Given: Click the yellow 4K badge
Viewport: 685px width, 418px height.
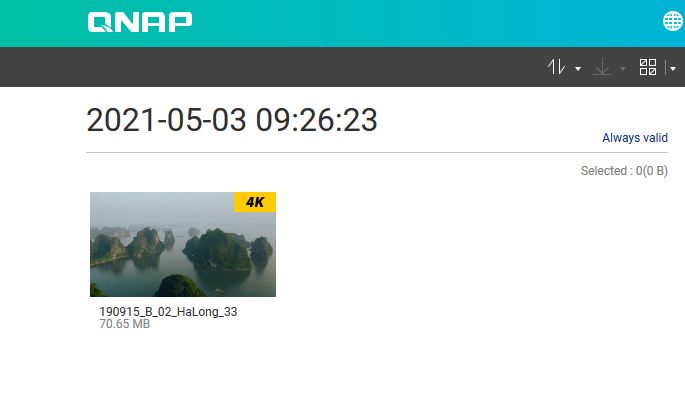Looking at the screenshot, I should (x=255, y=202).
